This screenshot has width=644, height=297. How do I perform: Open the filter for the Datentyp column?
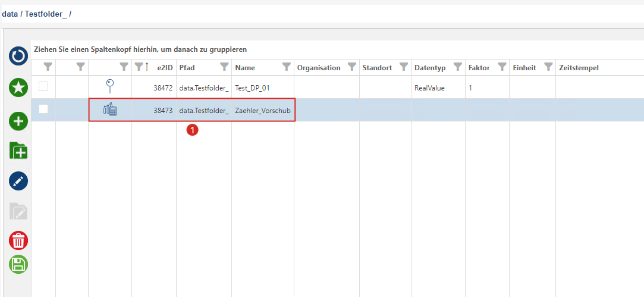pos(457,67)
